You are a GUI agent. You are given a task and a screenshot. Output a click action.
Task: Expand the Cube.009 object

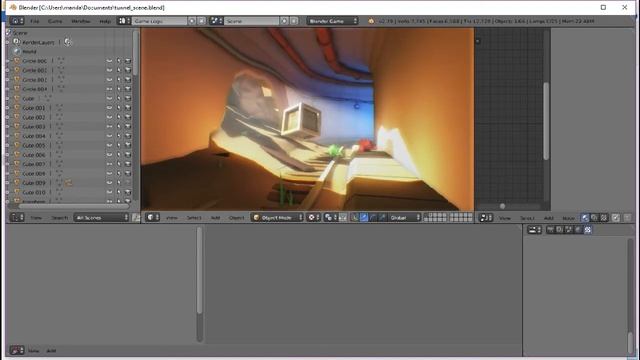tap(7, 183)
